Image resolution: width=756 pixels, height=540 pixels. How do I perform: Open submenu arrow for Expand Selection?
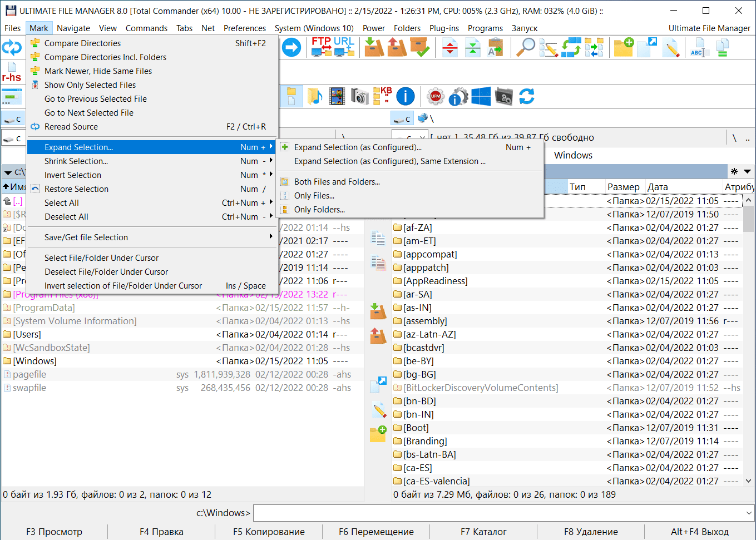[271, 147]
